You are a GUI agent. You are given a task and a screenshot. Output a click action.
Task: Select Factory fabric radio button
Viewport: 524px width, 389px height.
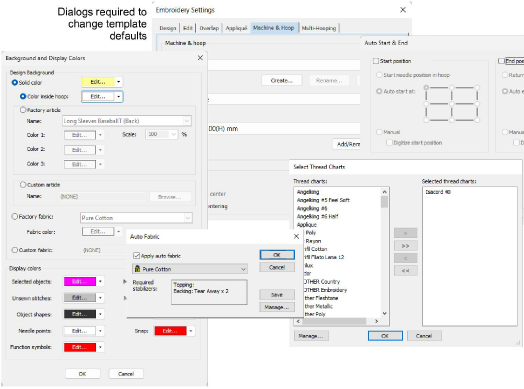point(15,217)
